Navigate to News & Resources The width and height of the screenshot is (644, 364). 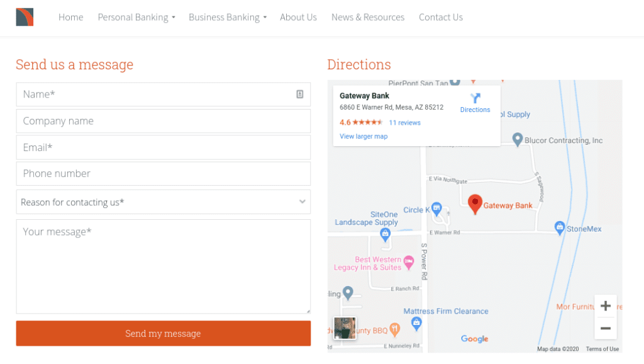[x=368, y=17]
